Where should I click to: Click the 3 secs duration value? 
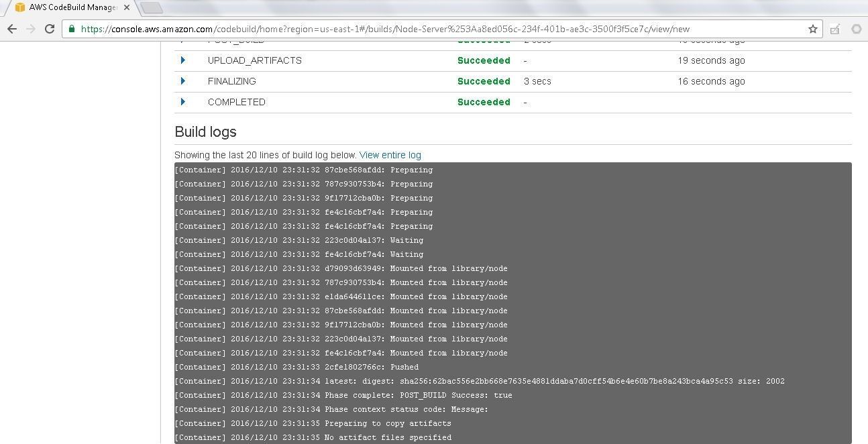[x=537, y=81]
